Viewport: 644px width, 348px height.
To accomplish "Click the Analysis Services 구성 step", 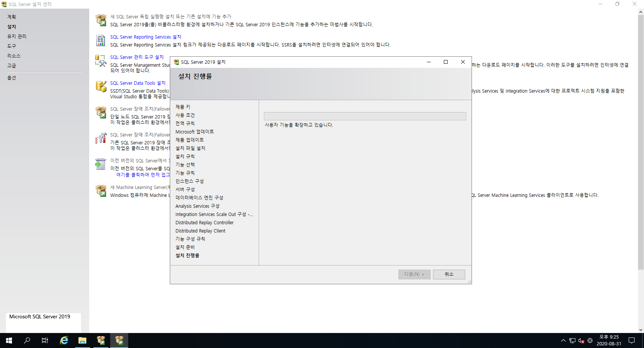I will point(198,206).
